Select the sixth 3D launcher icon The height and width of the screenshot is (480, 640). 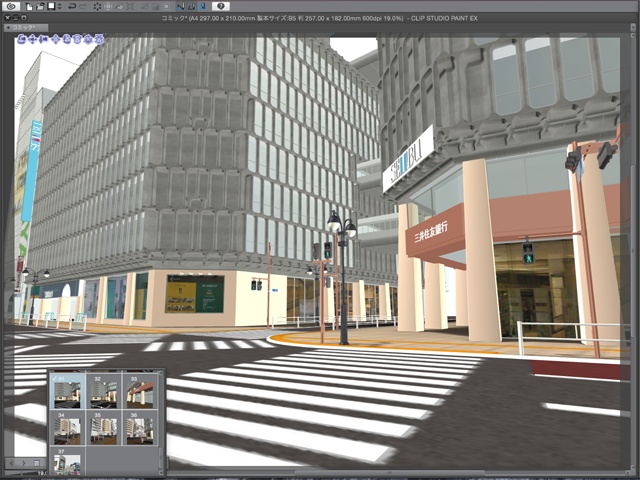pyautogui.click(x=77, y=39)
